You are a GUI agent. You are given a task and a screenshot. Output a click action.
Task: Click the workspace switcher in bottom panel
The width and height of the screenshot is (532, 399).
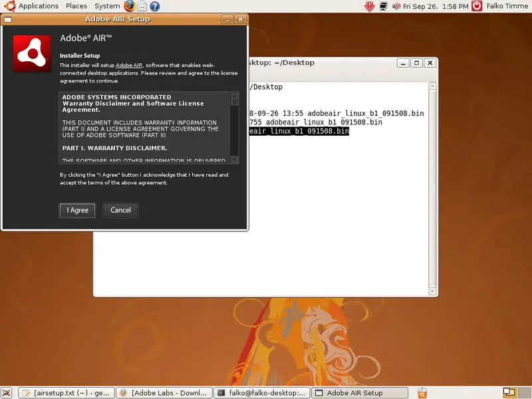pyautogui.click(x=516, y=393)
